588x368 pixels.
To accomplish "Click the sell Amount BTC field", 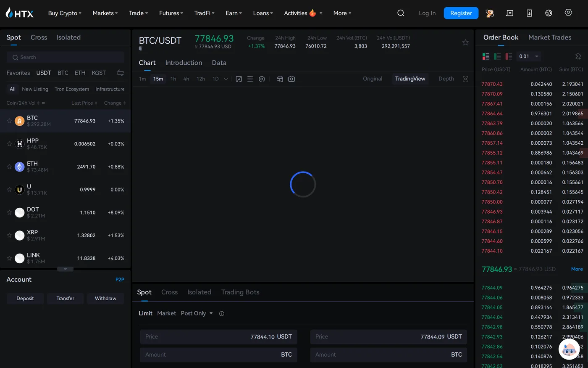I will tap(388, 355).
